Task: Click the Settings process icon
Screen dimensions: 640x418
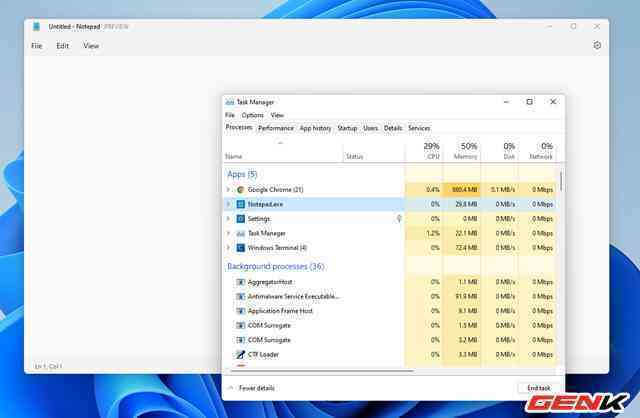Action: click(x=241, y=219)
